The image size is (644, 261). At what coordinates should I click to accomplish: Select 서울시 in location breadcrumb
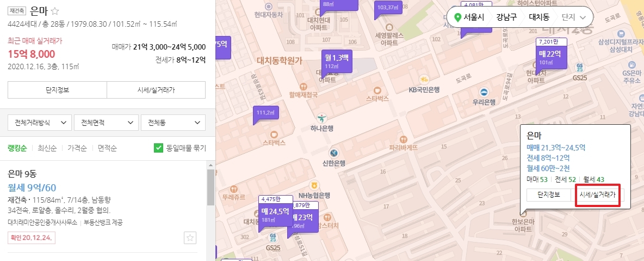tap(474, 17)
